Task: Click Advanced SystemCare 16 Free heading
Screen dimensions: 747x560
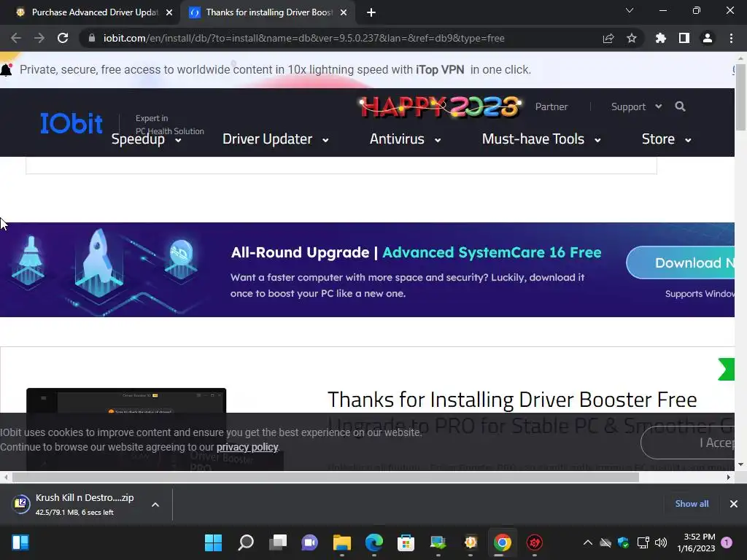Action: (492, 252)
